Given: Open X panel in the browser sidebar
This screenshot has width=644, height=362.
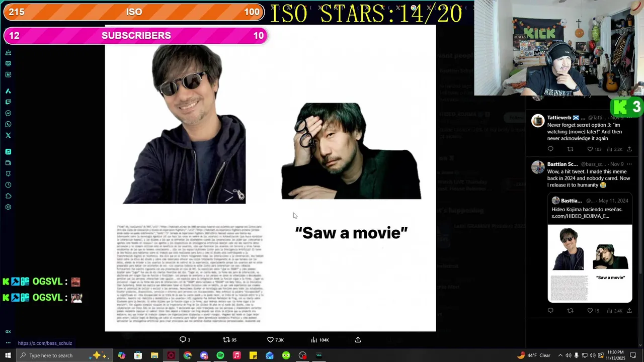Looking at the screenshot, I should pyautogui.click(x=8, y=135).
